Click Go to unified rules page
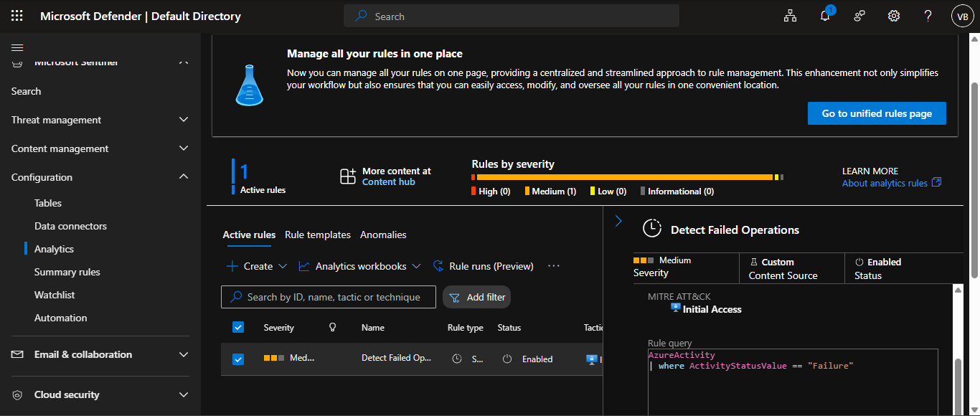The width and height of the screenshot is (980, 416). pyautogui.click(x=877, y=113)
